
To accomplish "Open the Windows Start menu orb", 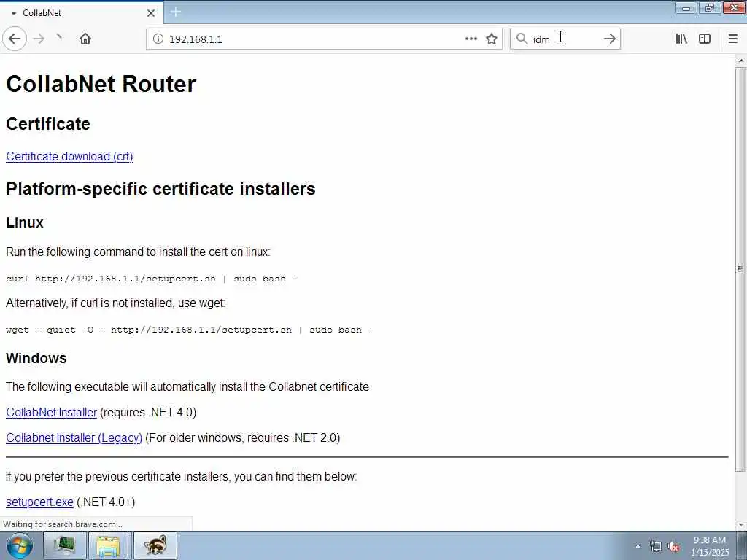I will coord(20,545).
